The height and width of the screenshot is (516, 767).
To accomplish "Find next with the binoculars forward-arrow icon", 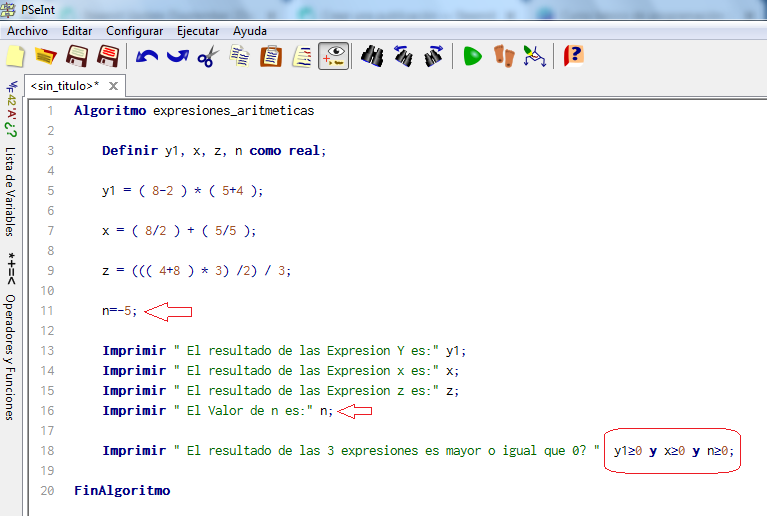I will coord(434,56).
